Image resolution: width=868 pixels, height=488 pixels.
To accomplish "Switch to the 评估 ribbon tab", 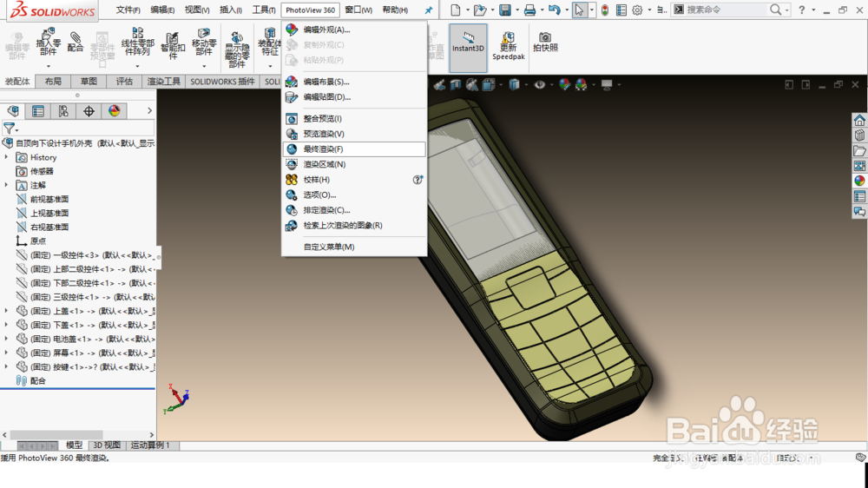I will coord(124,82).
